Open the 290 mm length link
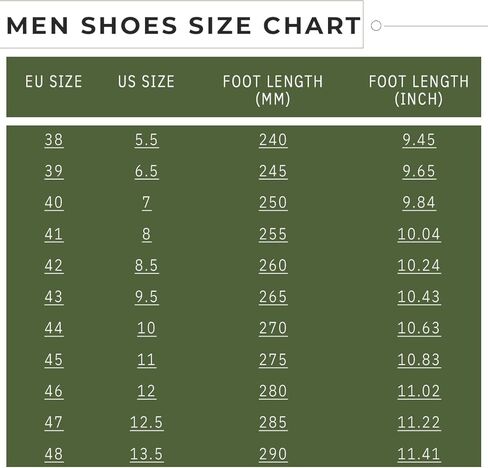 (x=273, y=454)
